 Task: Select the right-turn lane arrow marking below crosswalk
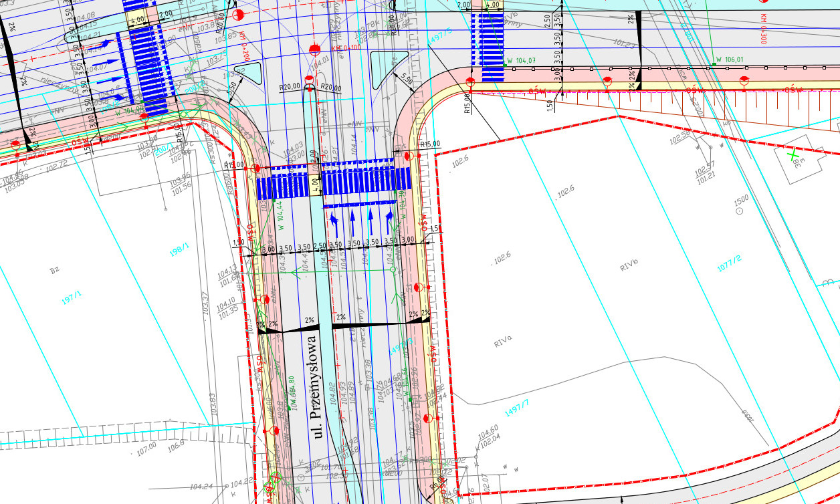tap(389, 217)
